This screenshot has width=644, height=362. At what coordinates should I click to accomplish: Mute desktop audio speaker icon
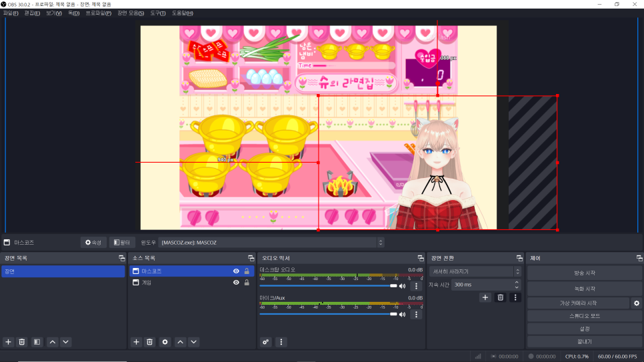[403, 286]
